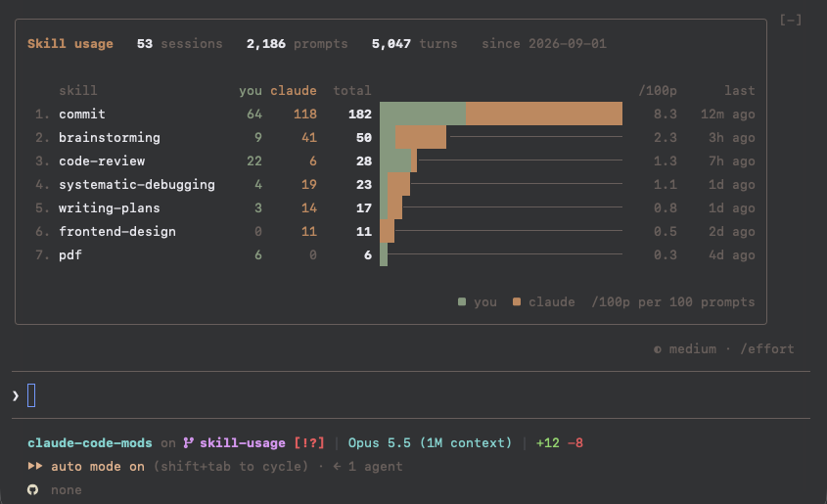The width and height of the screenshot is (827, 504).
Task: Click the 'since 2026-09-01' date
Action: click(544, 44)
